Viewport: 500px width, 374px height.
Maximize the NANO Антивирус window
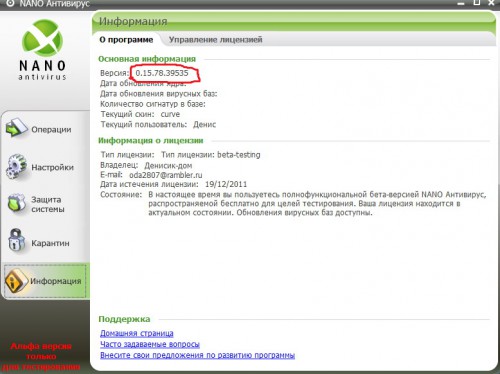point(477,3)
